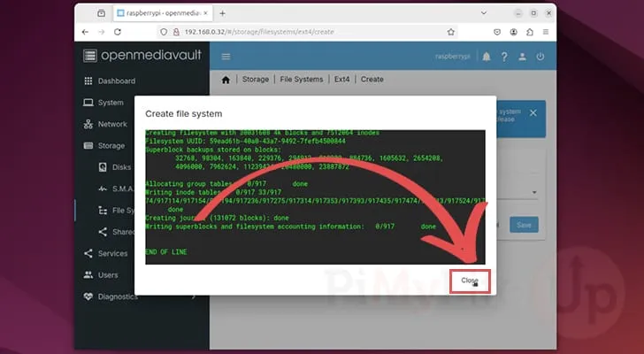
Task: Open the help question mark
Action: coord(504,57)
